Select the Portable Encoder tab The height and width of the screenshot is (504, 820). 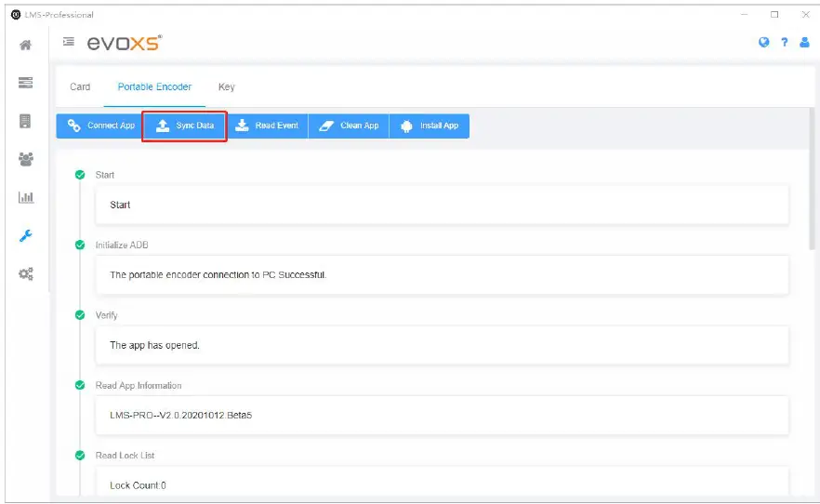(x=154, y=86)
